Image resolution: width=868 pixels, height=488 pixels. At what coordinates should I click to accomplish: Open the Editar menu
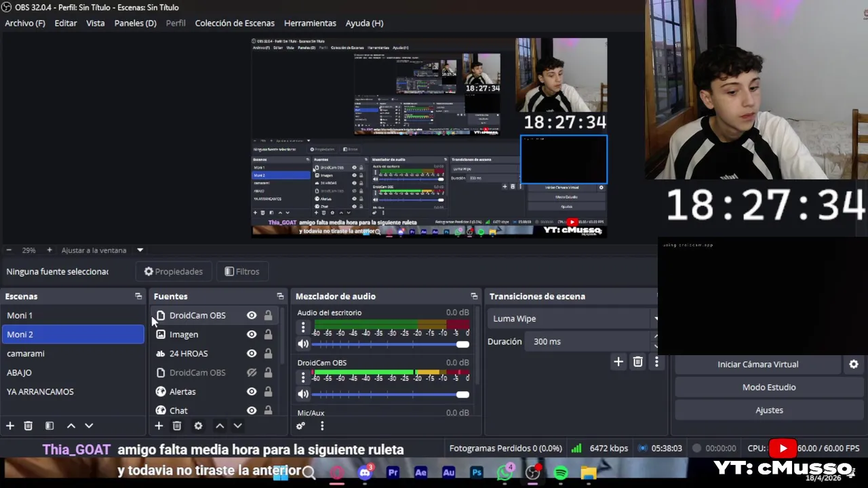point(66,23)
